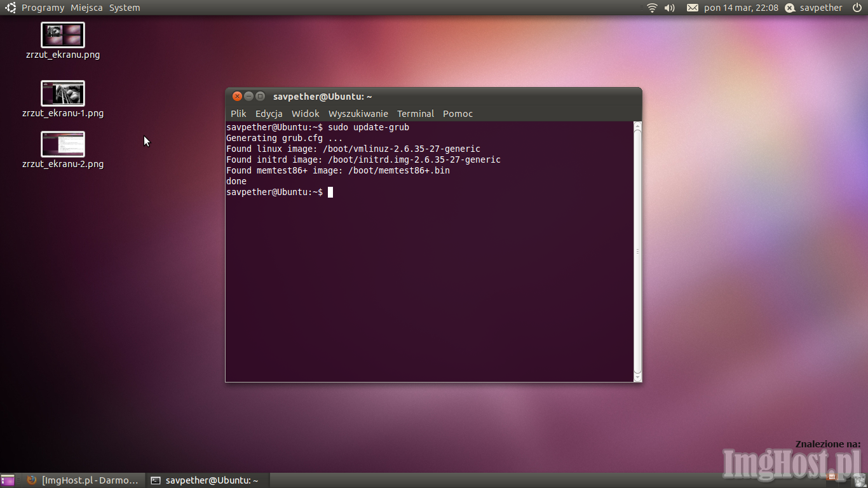Open the Widok menu in the terminal
868x488 pixels.
pos(306,114)
